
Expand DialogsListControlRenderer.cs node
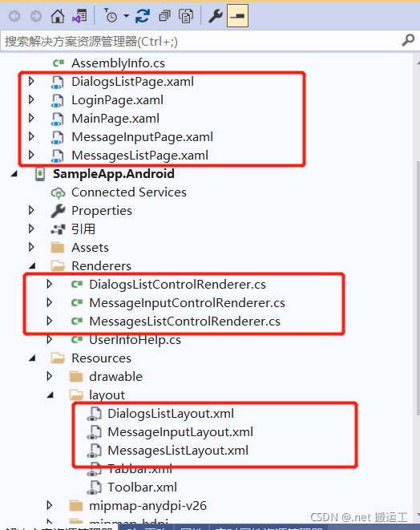point(50,284)
